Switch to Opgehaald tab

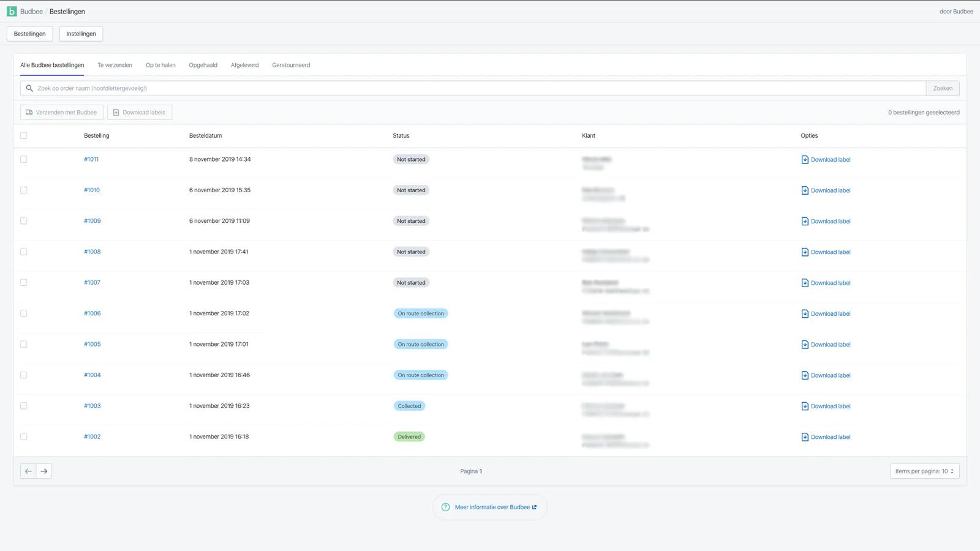pos(203,65)
